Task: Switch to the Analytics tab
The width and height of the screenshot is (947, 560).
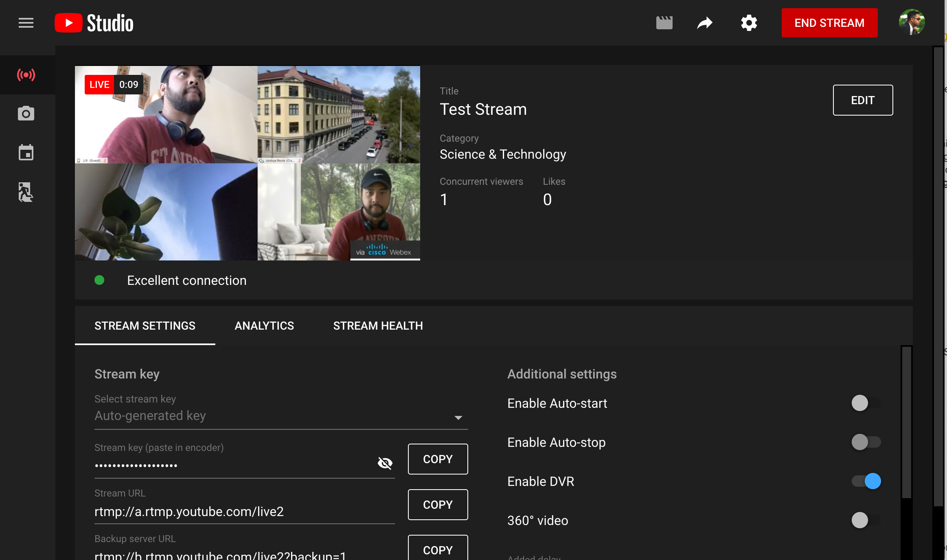Action: click(264, 325)
